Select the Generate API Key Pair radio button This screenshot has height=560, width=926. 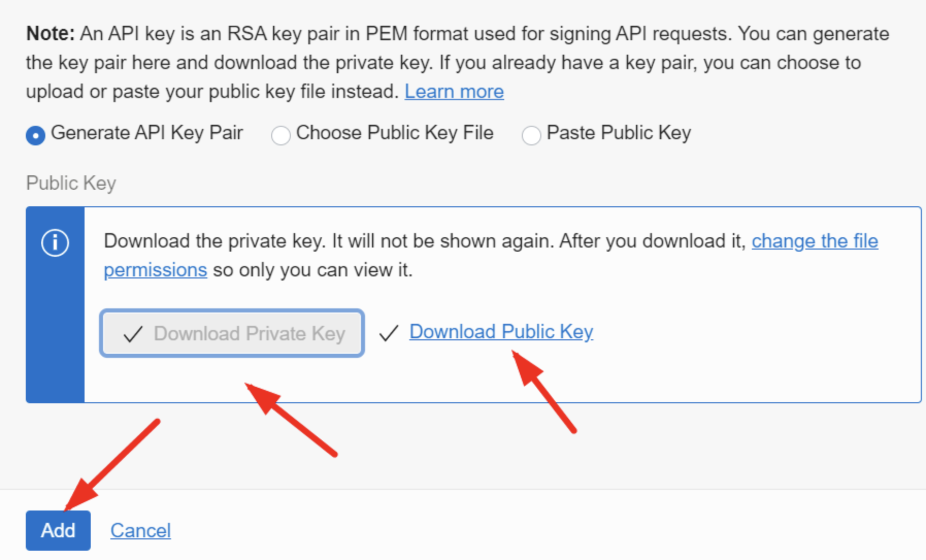pyautogui.click(x=36, y=136)
